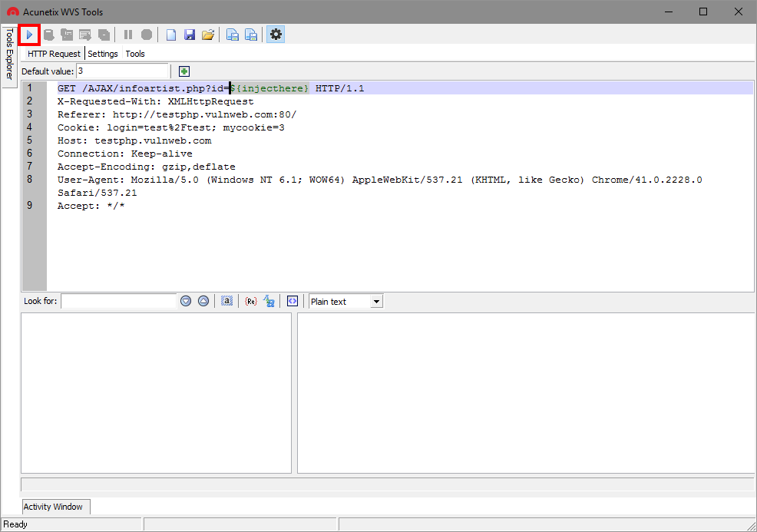Image resolution: width=757 pixels, height=532 pixels.
Task: Click inside the lower-left results pane
Action: point(156,393)
